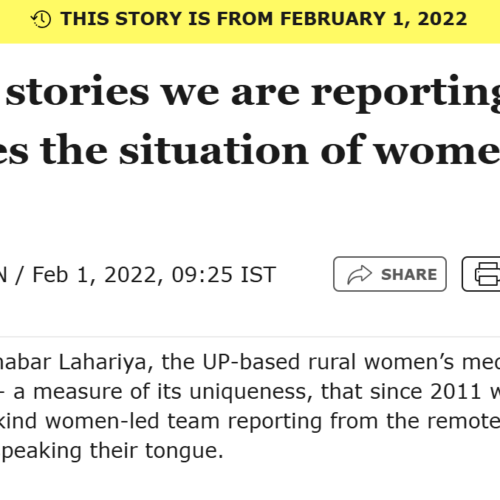Viewport: 500px width, 500px height.
Task: Click the time '09:25 IST'
Action: point(224,275)
